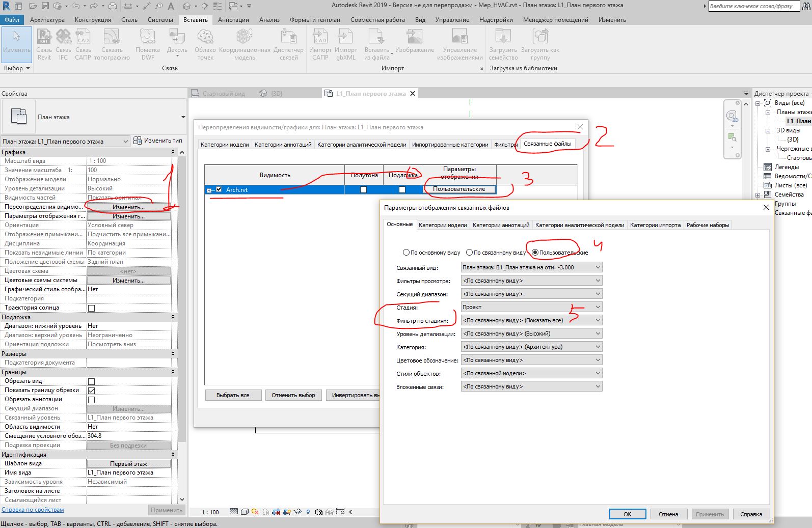Click the text tool 'A' icon in quick access toolbar
This screenshot has width=812, height=528.
[x=171, y=6]
